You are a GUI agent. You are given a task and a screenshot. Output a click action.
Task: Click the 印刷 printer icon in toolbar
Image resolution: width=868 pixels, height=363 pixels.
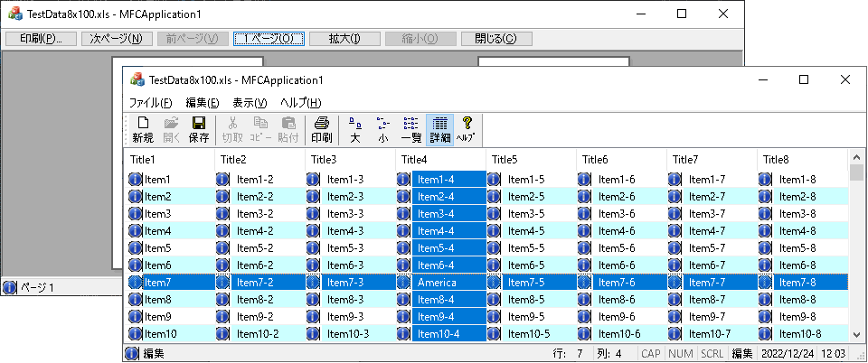(x=322, y=130)
